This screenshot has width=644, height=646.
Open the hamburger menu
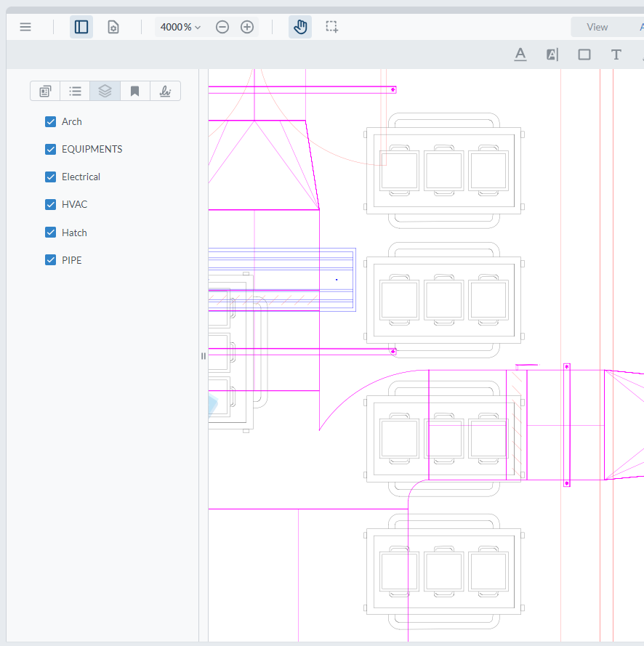25,27
